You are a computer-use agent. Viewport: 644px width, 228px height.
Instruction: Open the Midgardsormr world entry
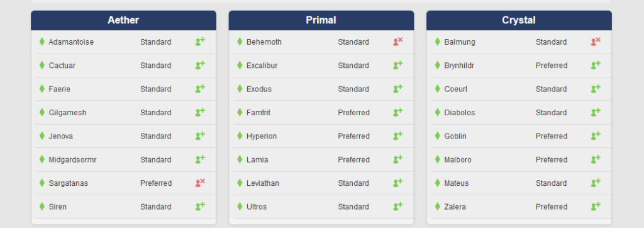(124, 159)
